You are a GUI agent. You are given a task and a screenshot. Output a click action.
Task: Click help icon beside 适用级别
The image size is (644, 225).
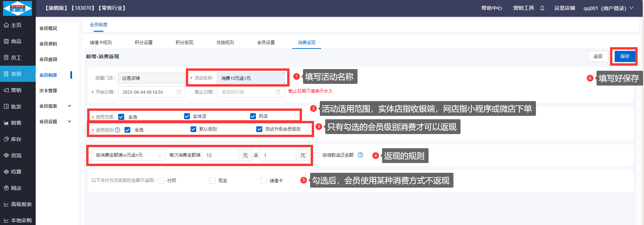[117, 130]
